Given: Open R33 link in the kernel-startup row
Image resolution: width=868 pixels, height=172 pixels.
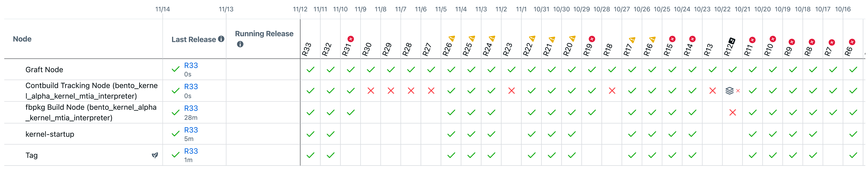Looking at the screenshot, I should 191,130.
